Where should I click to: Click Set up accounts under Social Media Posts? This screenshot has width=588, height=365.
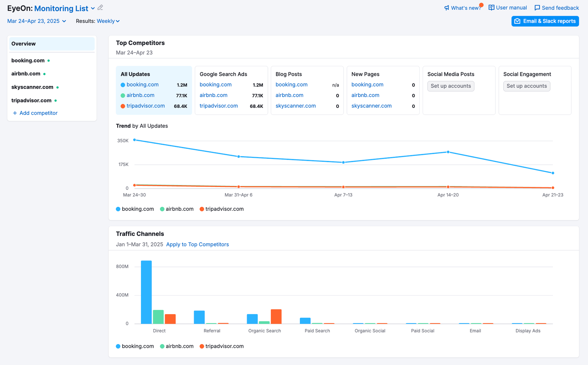click(x=451, y=86)
